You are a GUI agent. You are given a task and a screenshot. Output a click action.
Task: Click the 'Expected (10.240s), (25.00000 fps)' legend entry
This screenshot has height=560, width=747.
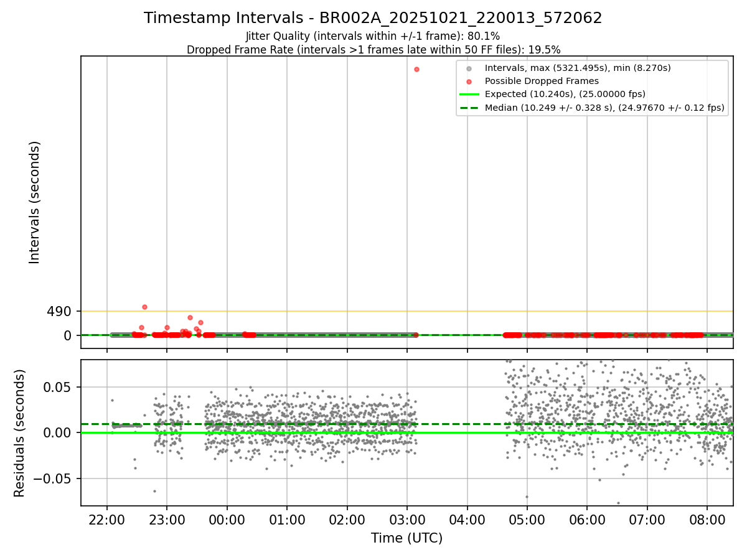pos(565,94)
